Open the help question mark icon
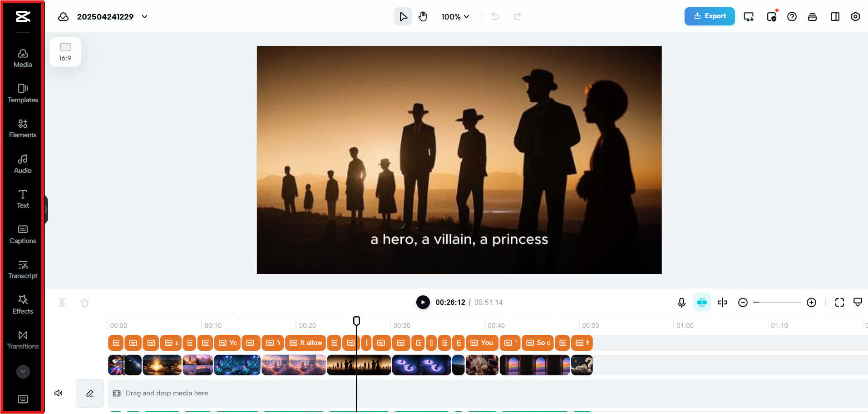The height and width of the screenshot is (414, 868). pyautogui.click(x=792, y=17)
